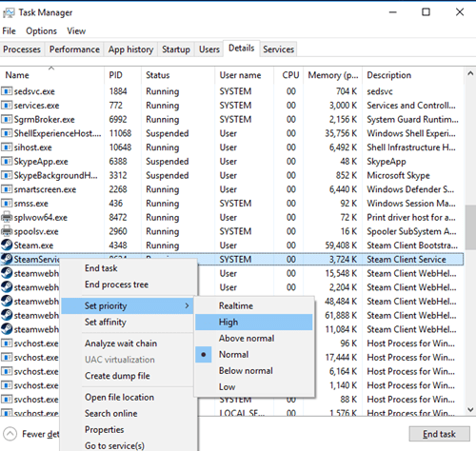Screen dimensions: 476x451
Task: Click the svchost.exe icon in the 17,444 K row
Action: [7, 357]
